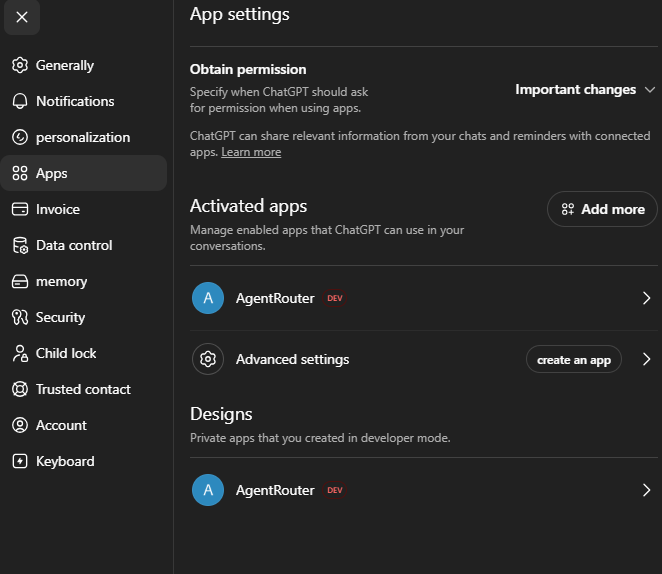
Task: Expand AgentRouter chevron under Designs
Action: click(x=646, y=490)
